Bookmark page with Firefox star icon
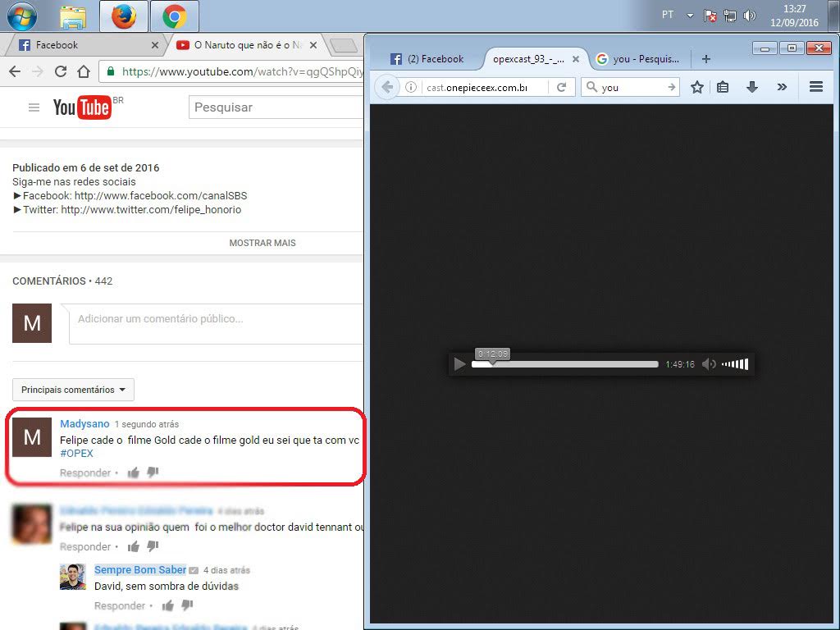The width and height of the screenshot is (840, 630). 696,87
